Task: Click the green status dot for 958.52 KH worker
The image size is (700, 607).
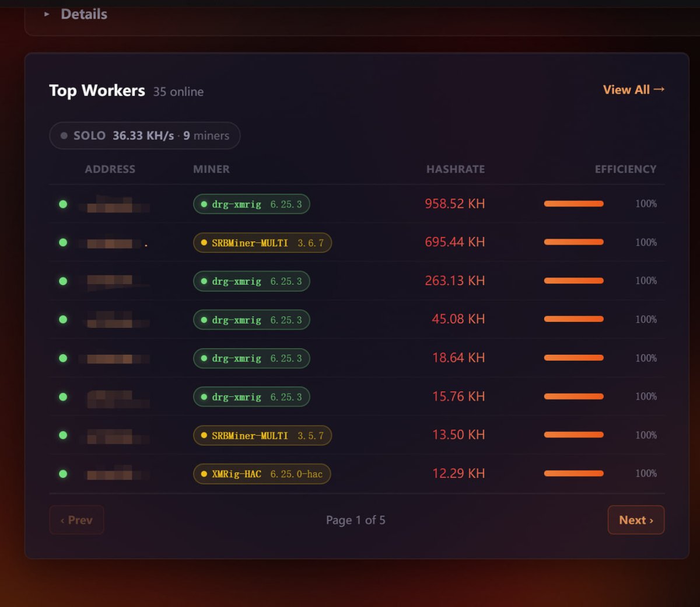Action: [63, 204]
